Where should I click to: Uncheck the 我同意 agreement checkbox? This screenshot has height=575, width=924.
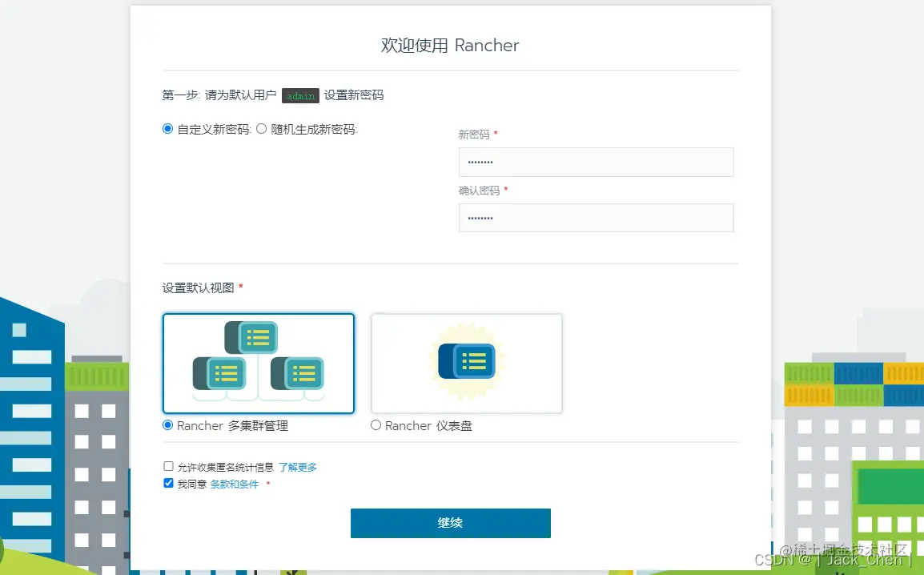pyautogui.click(x=168, y=483)
